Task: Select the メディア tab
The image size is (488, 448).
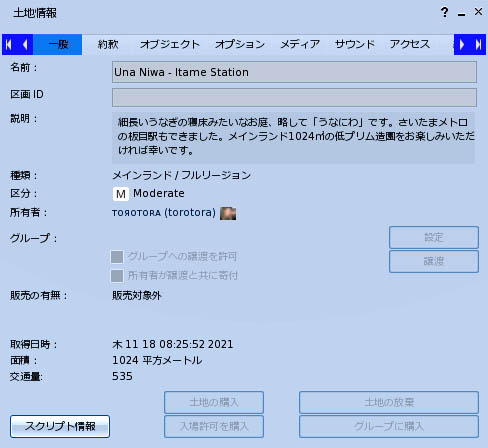Action: tap(300, 44)
